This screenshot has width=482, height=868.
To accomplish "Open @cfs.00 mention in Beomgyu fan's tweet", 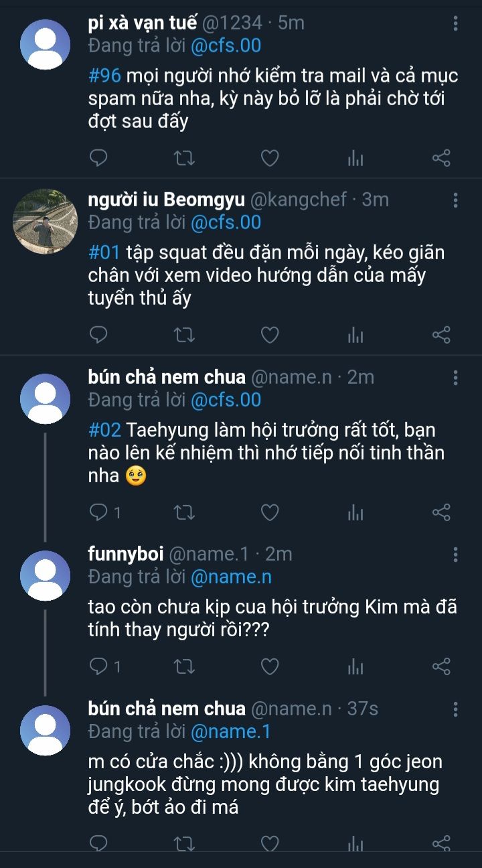I will [226, 222].
